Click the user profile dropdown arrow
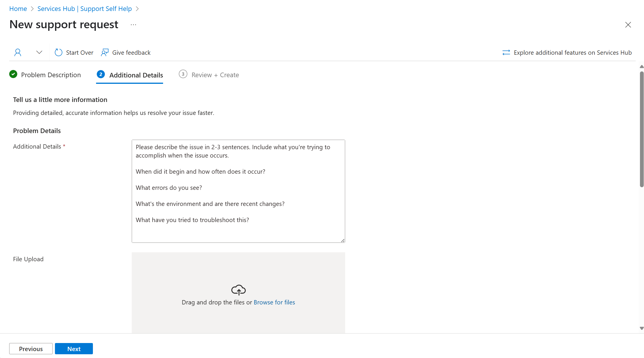The width and height of the screenshot is (644, 358). point(39,52)
